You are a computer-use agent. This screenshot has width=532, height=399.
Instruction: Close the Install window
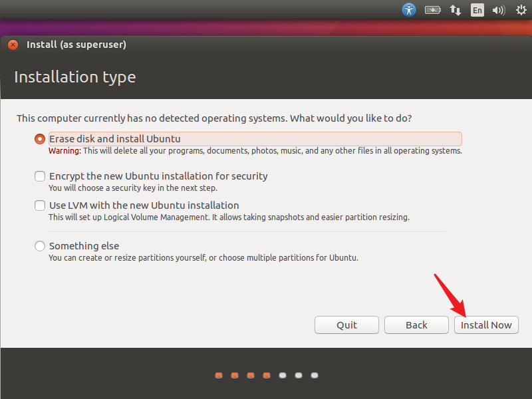13,45
